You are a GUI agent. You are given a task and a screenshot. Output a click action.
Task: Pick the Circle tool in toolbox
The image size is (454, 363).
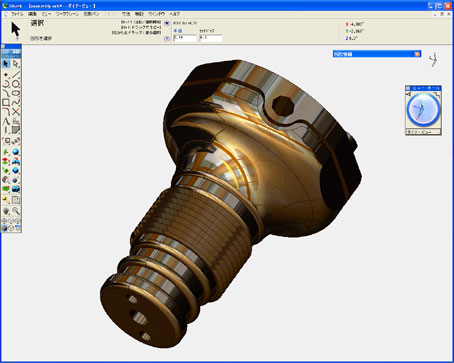tap(16, 84)
